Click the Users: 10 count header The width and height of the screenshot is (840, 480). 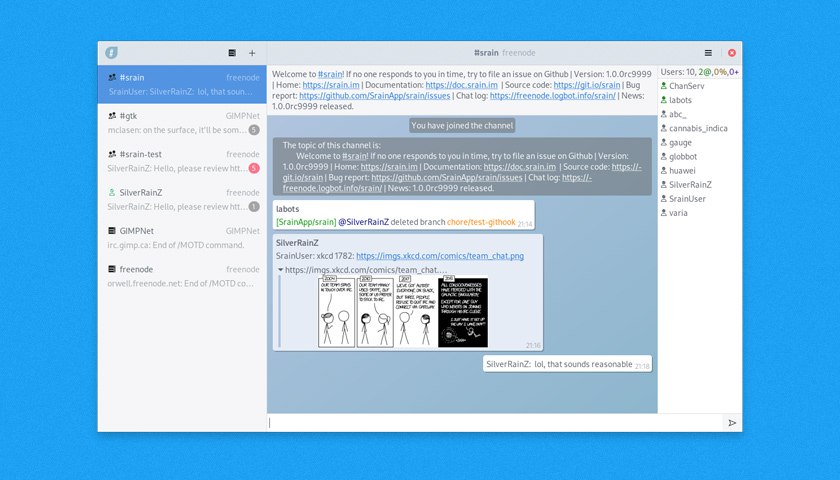[700, 72]
